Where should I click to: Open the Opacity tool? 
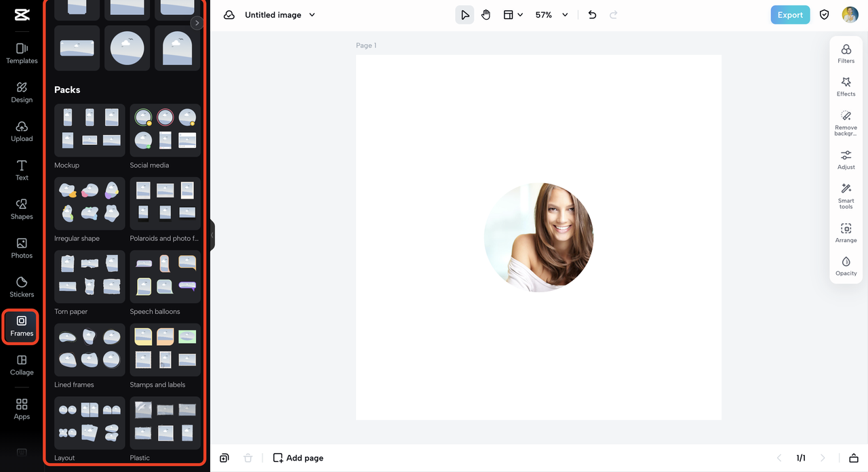pyautogui.click(x=846, y=267)
